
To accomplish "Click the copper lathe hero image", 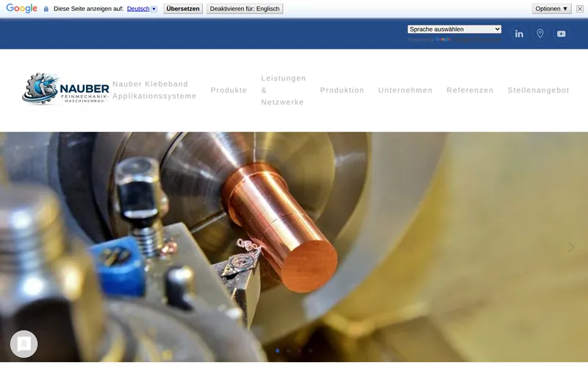I will (294, 247).
